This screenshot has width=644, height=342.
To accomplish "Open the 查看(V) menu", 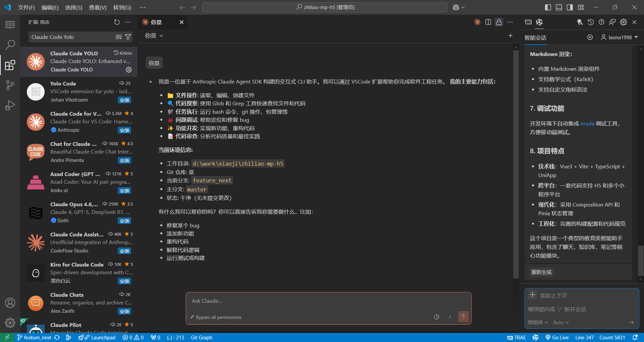I will [x=97, y=7].
